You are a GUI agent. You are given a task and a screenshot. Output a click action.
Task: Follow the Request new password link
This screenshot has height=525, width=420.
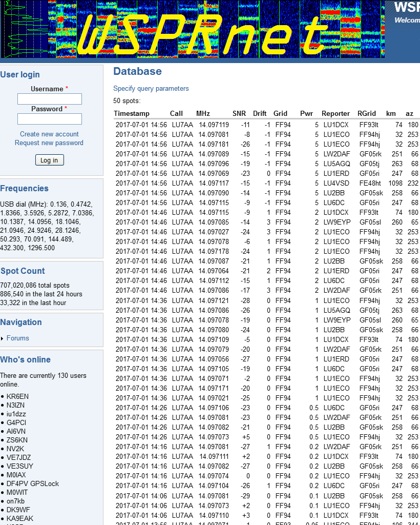point(49,143)
